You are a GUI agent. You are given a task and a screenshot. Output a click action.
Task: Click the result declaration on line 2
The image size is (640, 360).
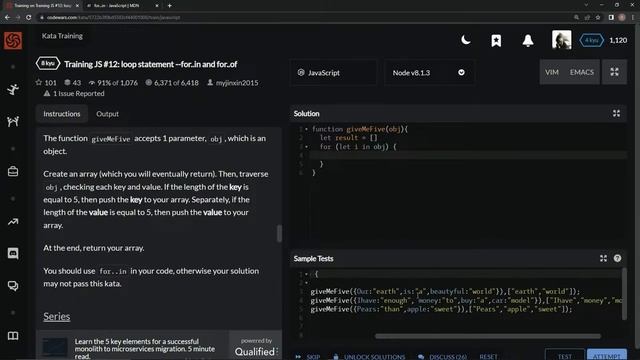click(x=349, y=138)
